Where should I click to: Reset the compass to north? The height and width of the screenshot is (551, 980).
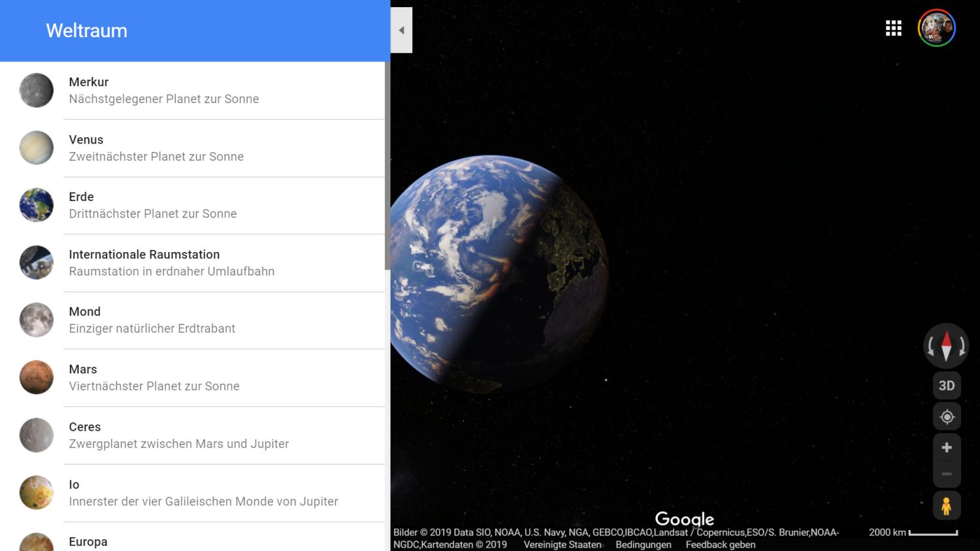tap(946, 346)
